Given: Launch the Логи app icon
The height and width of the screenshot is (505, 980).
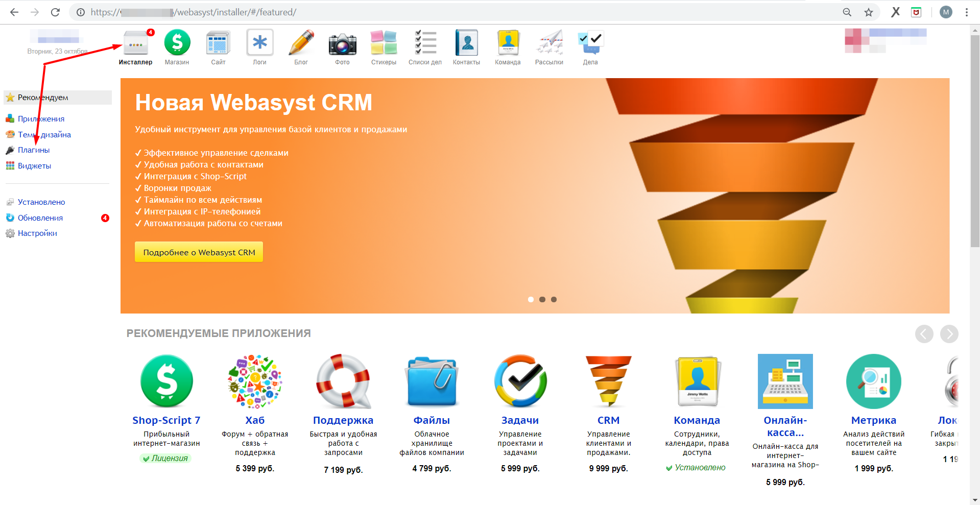Looking at the screenshot, I should [x=260, y=43].
